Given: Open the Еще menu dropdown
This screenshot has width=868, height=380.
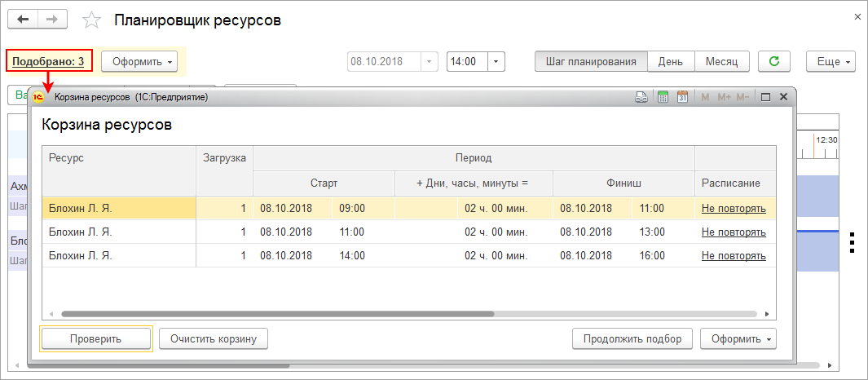Looking at the screenshot, I should click(x=831, y=61).
